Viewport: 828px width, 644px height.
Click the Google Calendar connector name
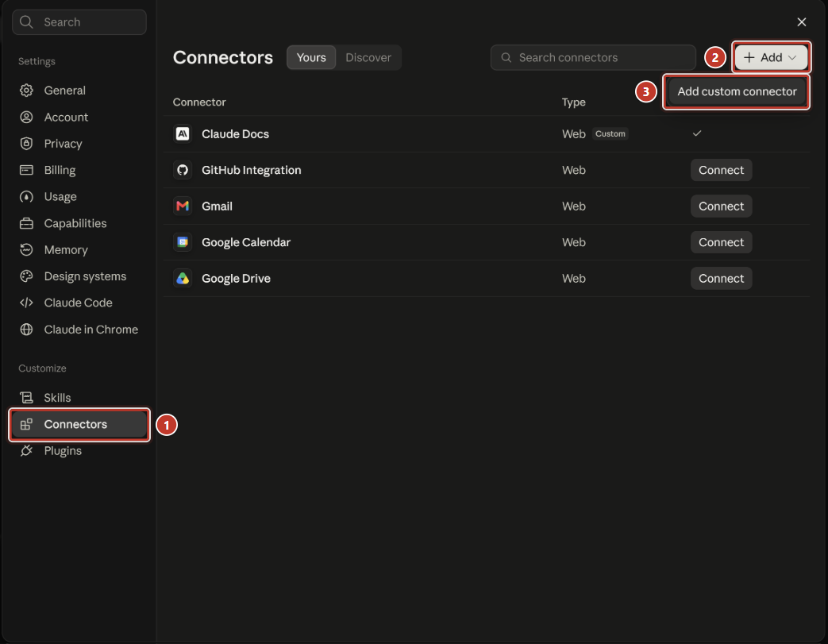(x=246, y=242)
